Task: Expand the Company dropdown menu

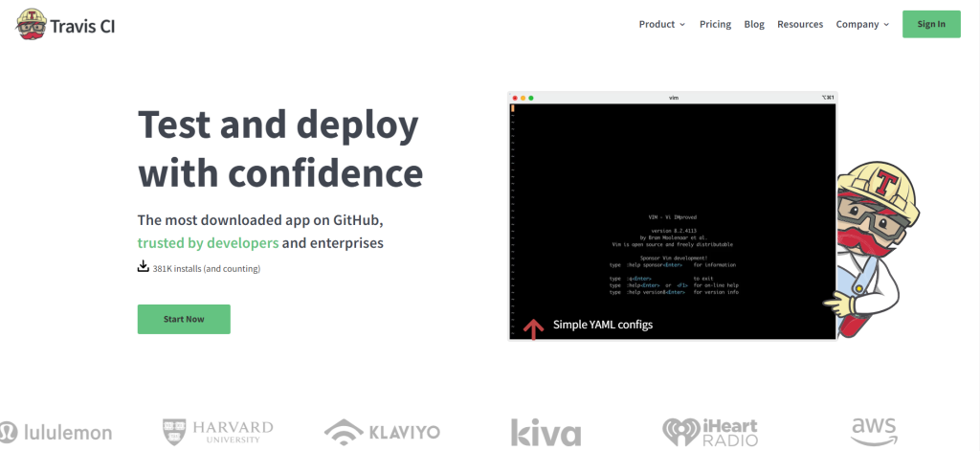Action: pos(862,24)
